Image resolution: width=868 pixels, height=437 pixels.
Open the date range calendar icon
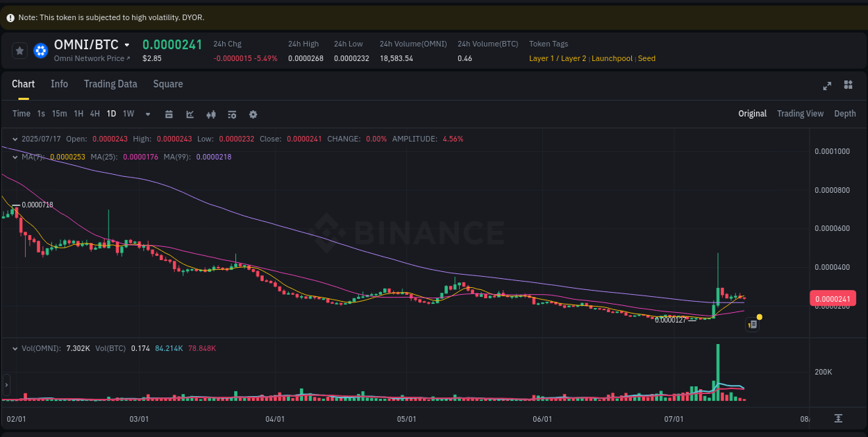coord(169,114)
